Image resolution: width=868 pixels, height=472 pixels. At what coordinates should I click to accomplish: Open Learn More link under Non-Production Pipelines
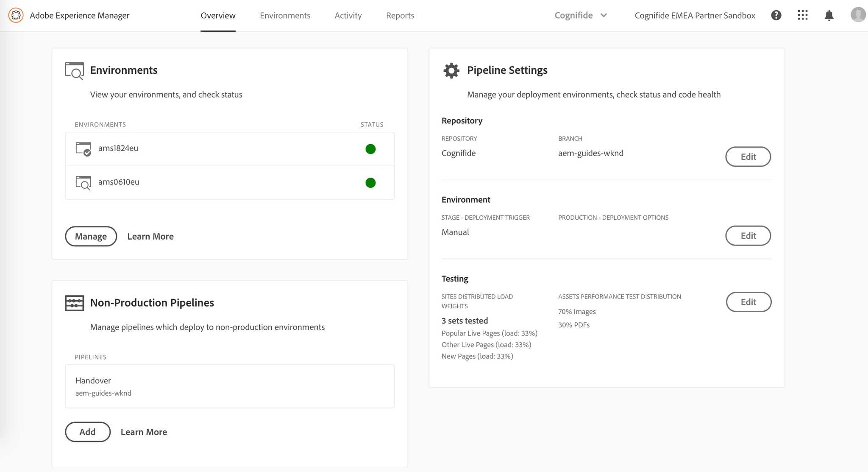(x=144, y=432)
